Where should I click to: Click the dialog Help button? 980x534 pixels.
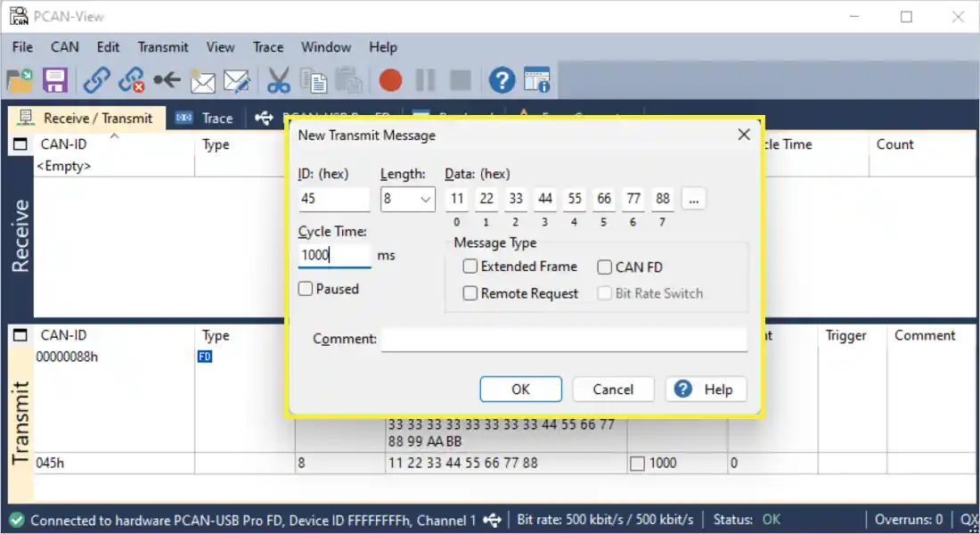706,389
